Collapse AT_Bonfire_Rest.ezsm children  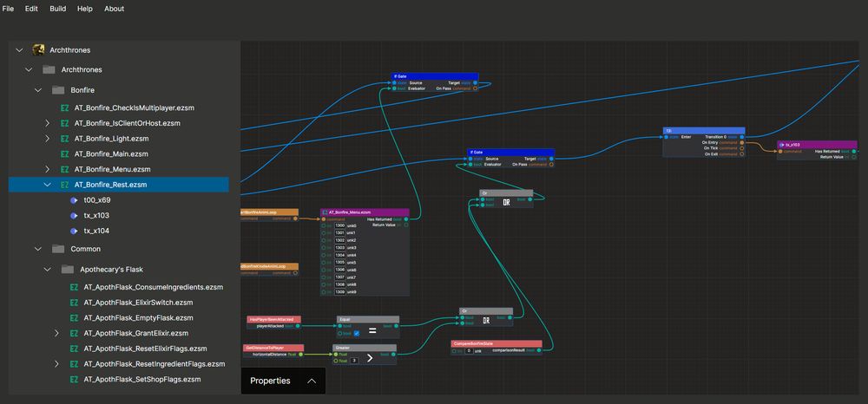point(48,185)
